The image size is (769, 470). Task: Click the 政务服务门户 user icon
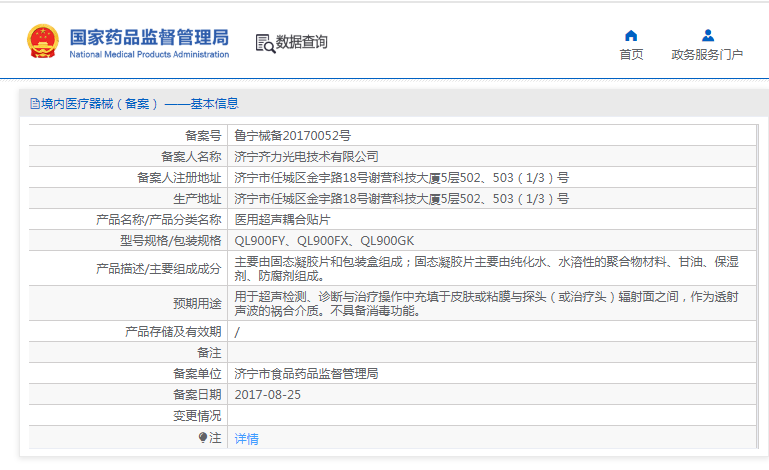[708, 35]
